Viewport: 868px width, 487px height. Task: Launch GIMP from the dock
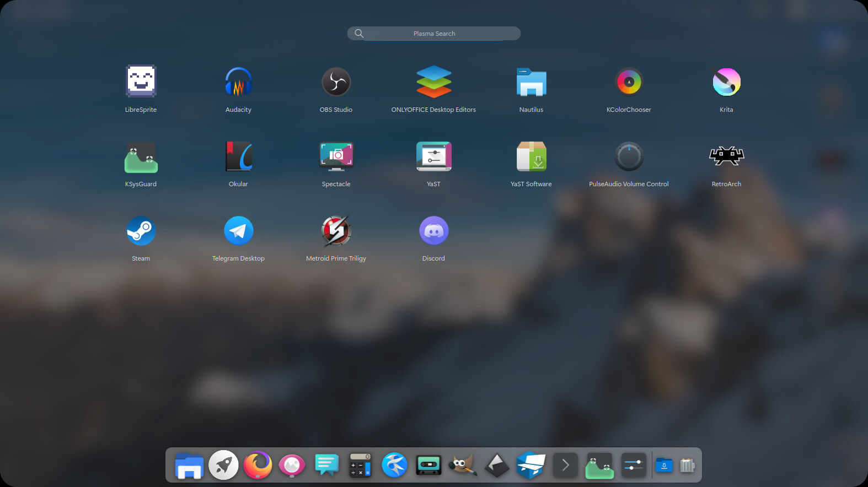(463, 465)
